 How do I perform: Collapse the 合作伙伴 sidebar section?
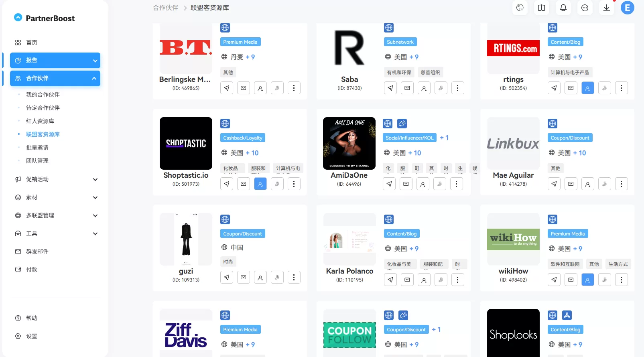[x=55, y=78]
